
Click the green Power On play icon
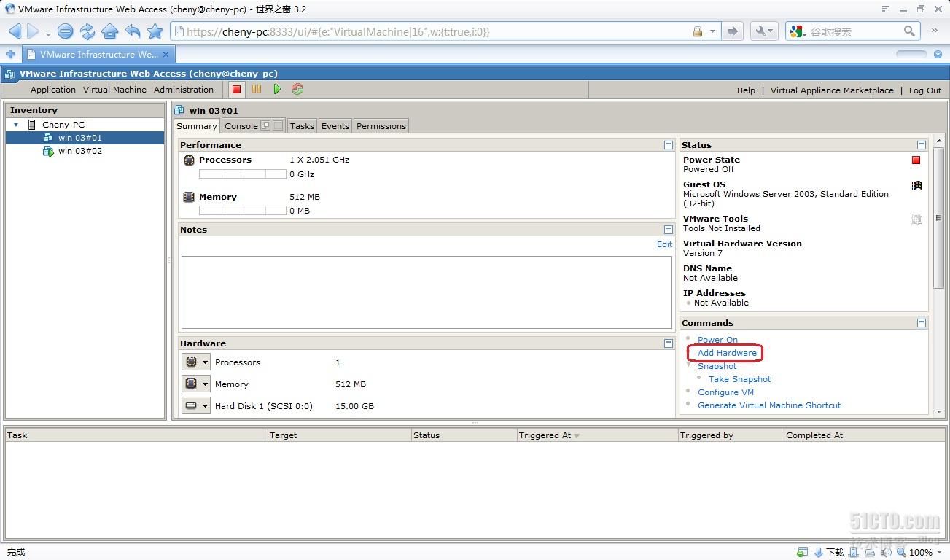click(277, 89)
